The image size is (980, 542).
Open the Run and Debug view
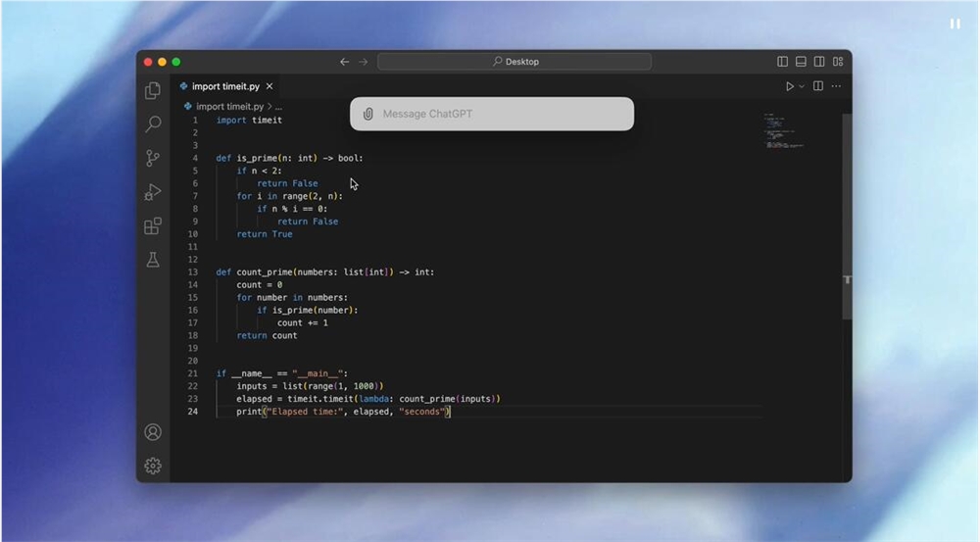[153, 192]
